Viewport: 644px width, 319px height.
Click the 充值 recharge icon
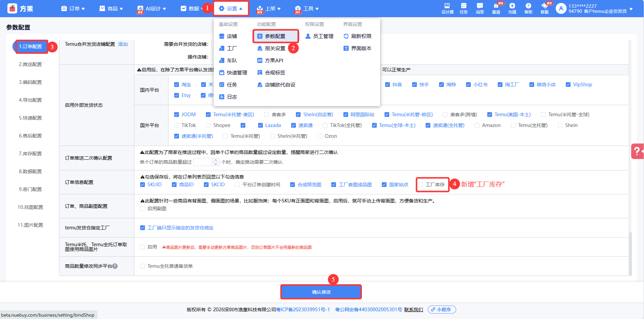512,8
